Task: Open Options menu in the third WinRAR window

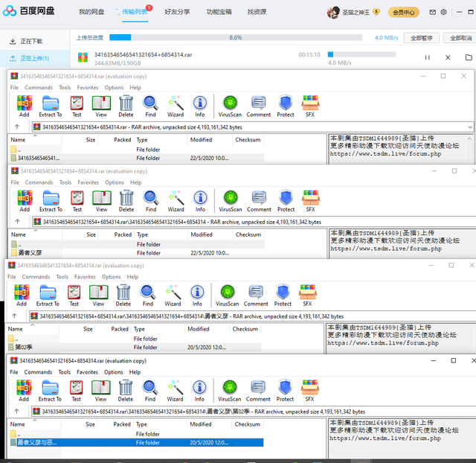Action: (x=111, y=277)
